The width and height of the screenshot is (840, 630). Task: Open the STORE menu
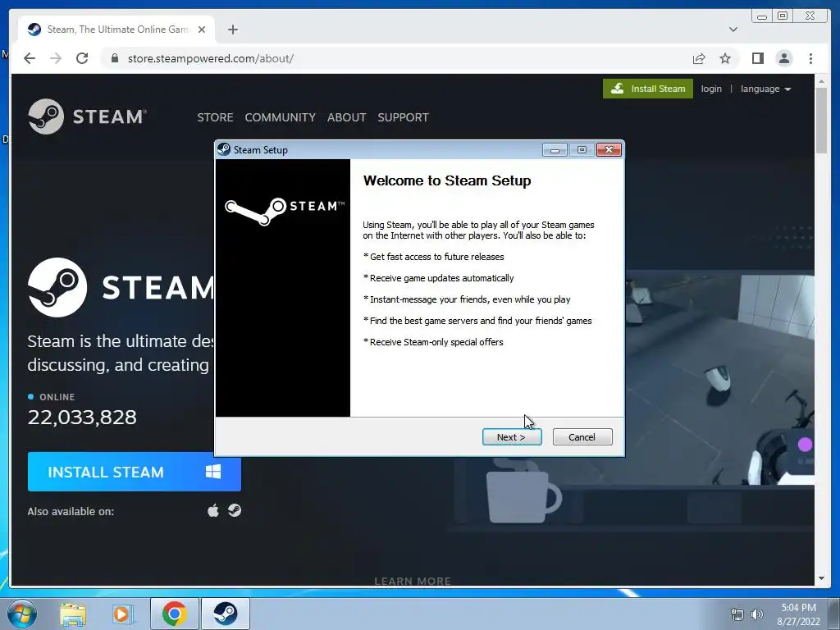pos(215,117)
